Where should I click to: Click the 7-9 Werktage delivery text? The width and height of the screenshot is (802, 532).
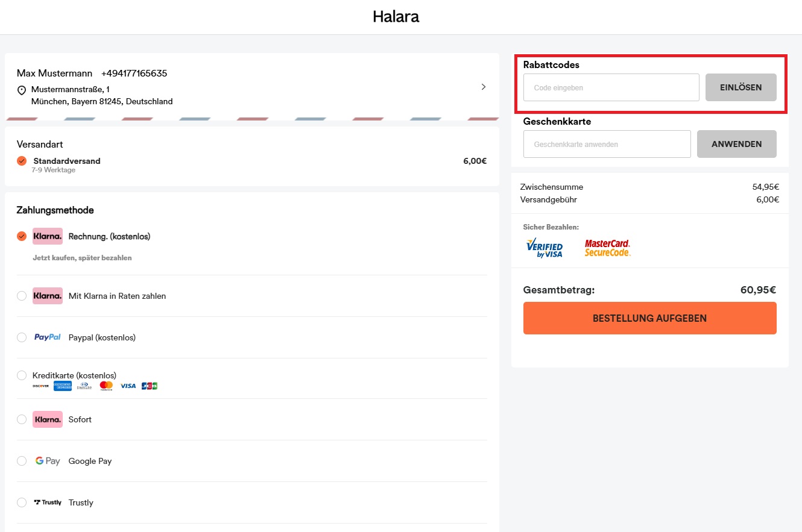(54, 171)
